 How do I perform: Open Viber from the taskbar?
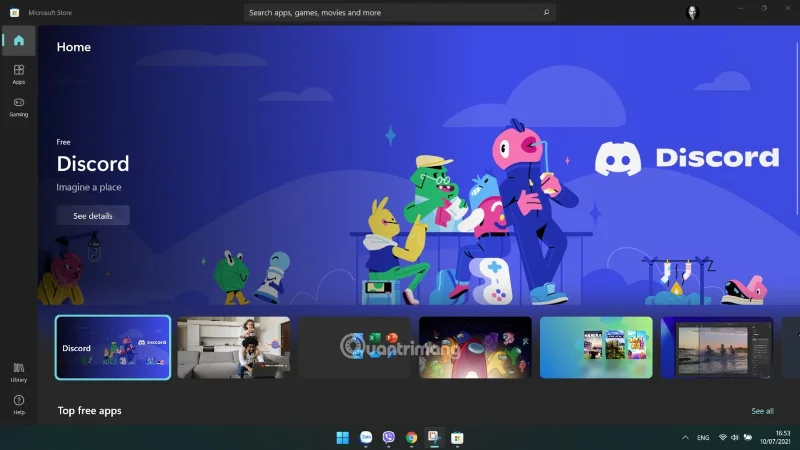pyautogui.click(x=389, y=438)
